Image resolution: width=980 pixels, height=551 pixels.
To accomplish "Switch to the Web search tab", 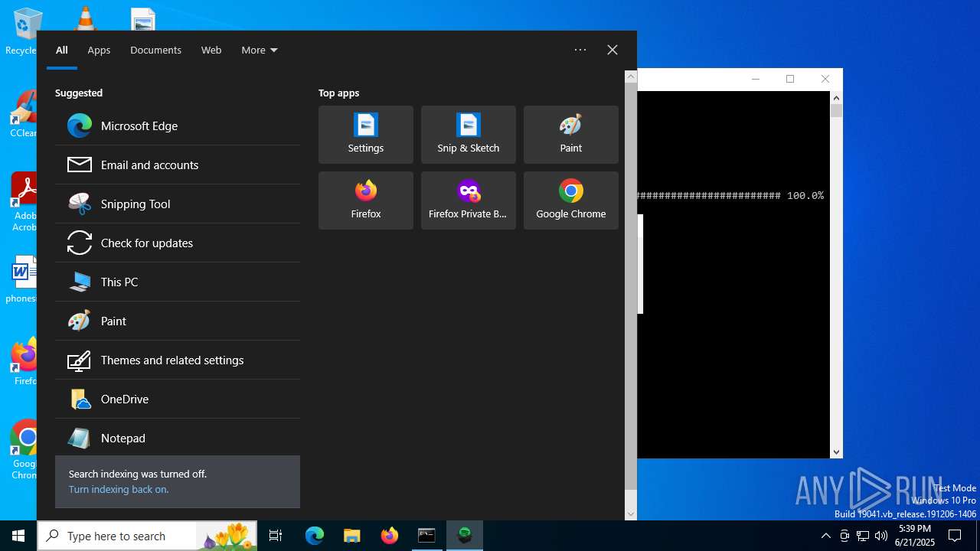I will point(211,50).
